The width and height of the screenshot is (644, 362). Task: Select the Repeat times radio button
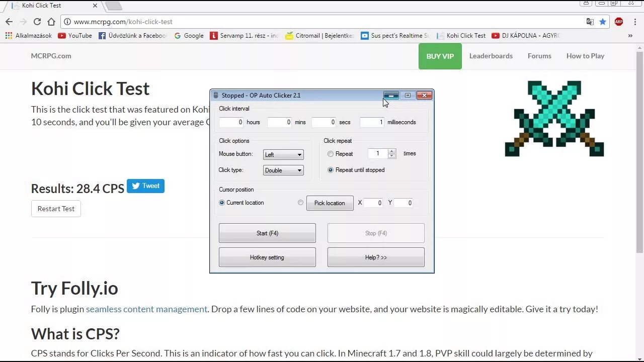tap(331, 154)
